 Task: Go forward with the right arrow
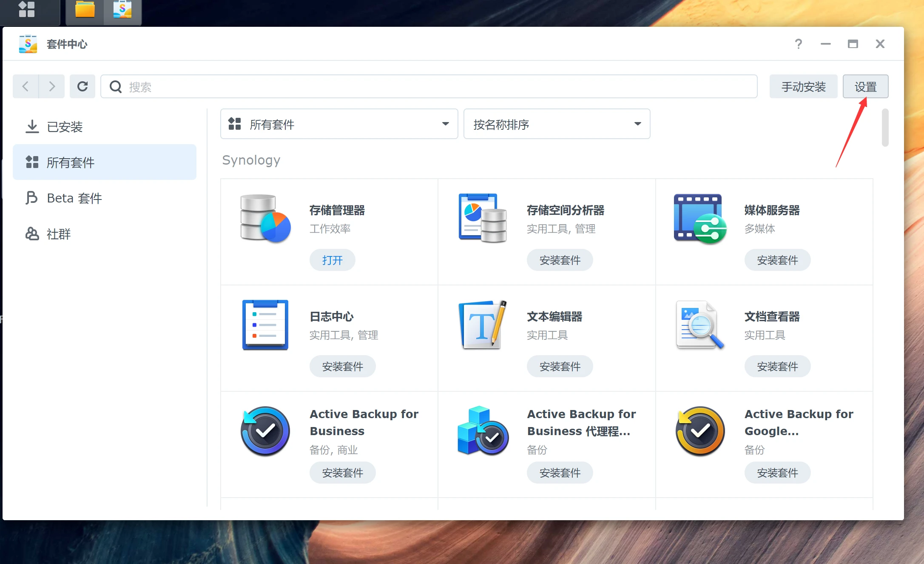(52, 87)
